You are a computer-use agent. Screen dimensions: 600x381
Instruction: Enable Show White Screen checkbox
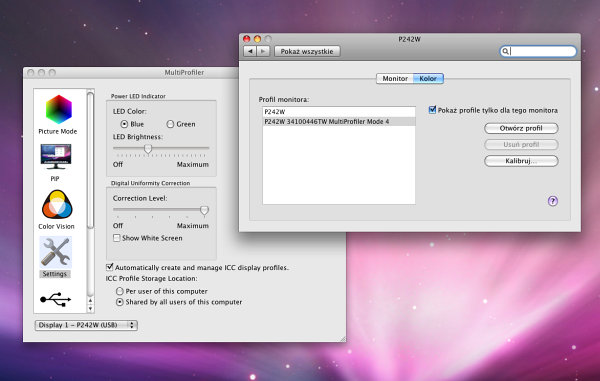click(x=117, y=238)
